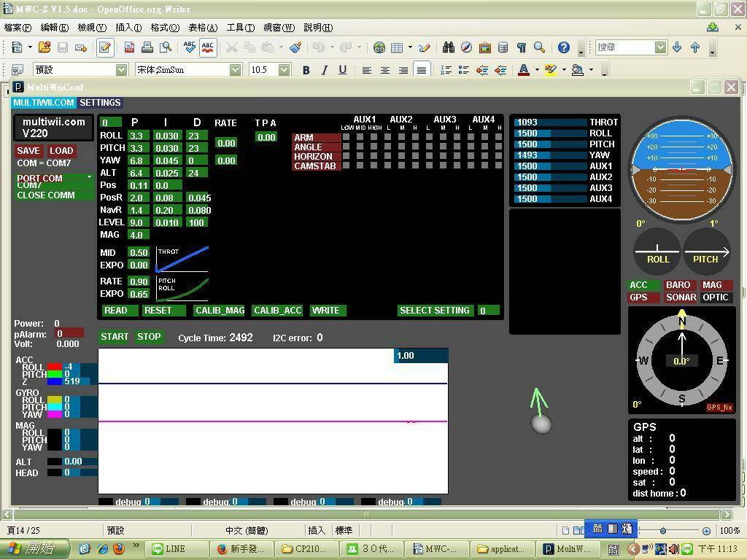Click the graph scale slider showing 1.00

[421, 356]
